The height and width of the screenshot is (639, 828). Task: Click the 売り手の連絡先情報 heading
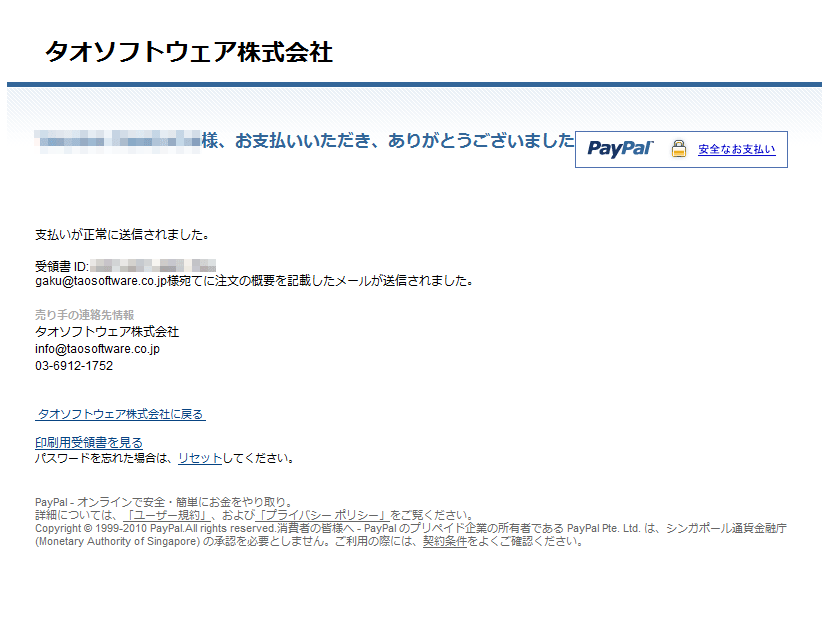point(84,315)
